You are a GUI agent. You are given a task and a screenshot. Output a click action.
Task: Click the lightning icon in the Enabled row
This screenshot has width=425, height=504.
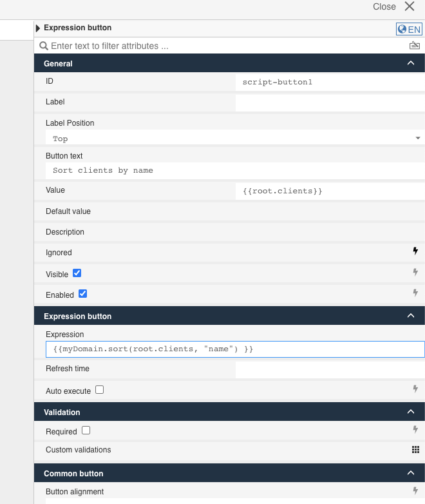415,293
